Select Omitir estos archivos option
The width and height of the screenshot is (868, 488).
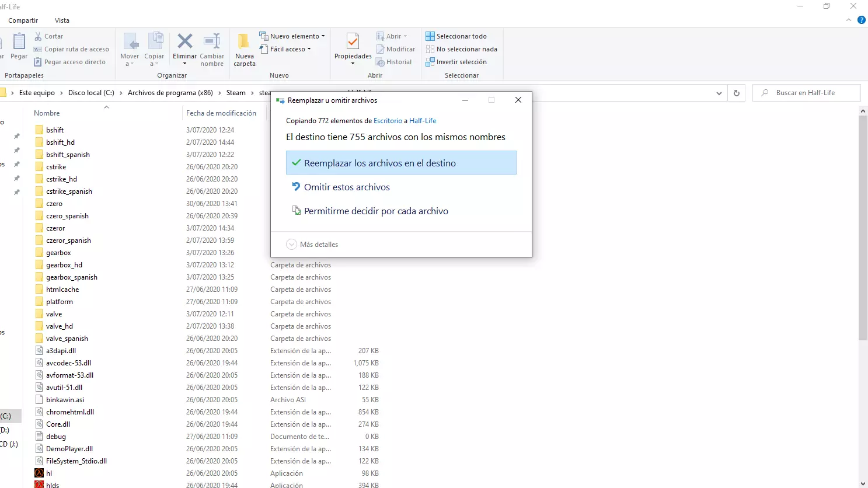(x=347, y=187)
